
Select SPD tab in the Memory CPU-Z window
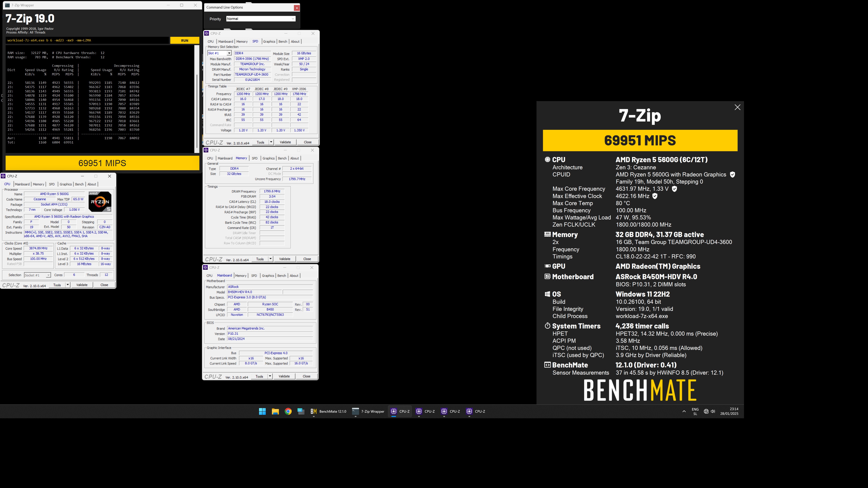point(254,158)
